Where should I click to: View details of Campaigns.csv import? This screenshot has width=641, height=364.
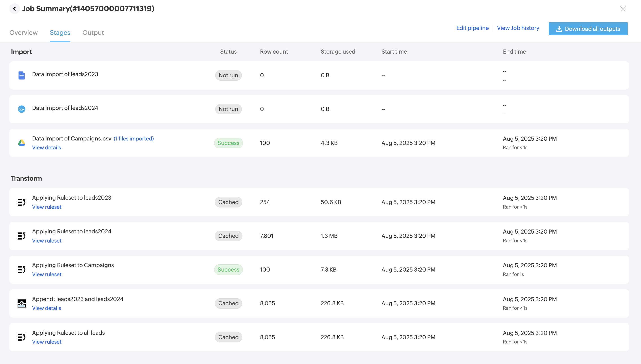[46, 148]
